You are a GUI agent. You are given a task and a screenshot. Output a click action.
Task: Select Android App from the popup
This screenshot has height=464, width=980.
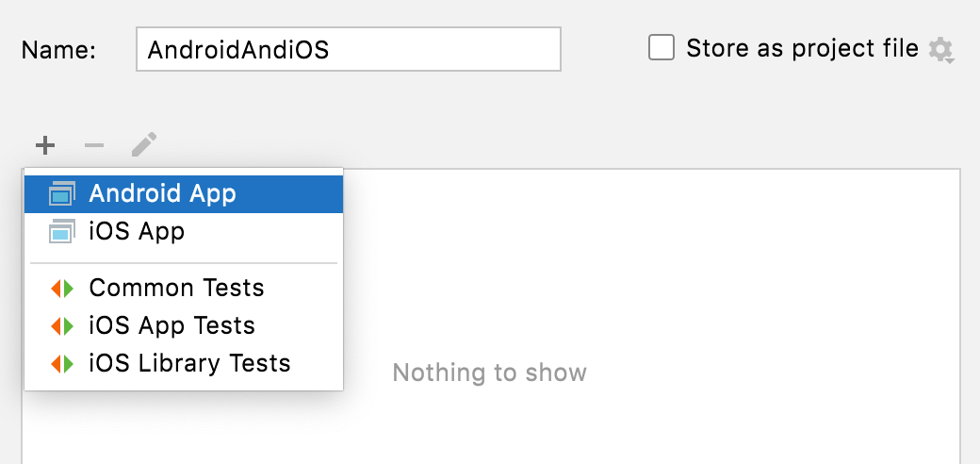coord(162,193)
